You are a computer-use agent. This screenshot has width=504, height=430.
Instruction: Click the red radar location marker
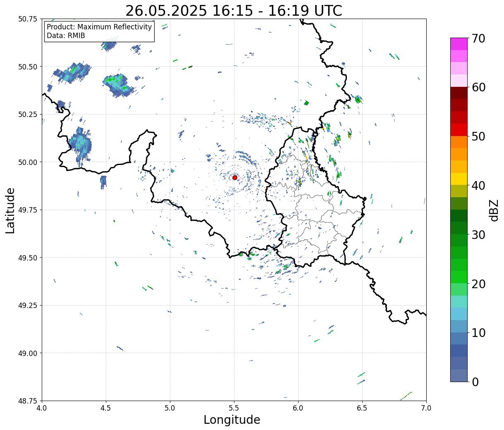click(235, 177)
